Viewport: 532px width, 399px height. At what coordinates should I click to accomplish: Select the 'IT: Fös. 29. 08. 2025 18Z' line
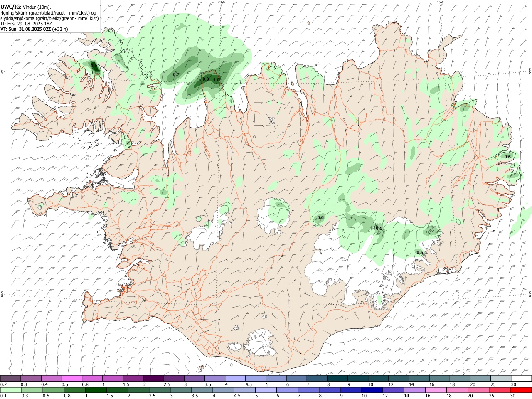point(26,24)
